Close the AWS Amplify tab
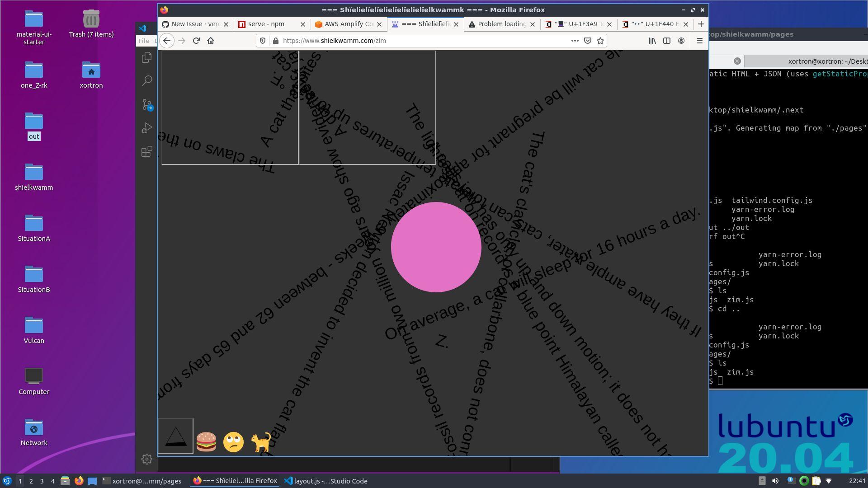 click(x=379, y=24)
